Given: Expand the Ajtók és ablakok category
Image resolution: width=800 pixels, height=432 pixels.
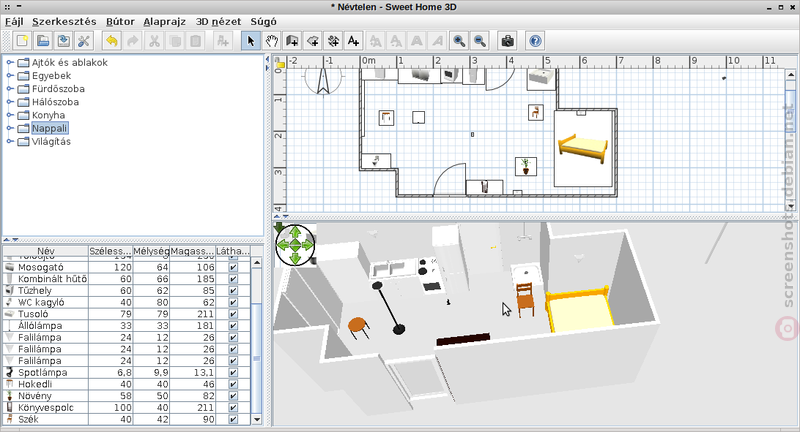Looking at the screenshot, I should [10, 63].
